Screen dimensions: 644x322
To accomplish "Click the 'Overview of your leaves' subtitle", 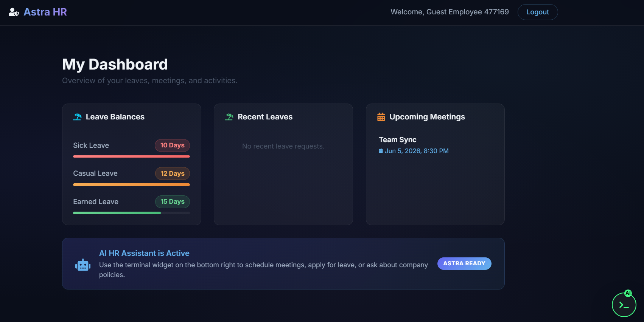I will [150, 80].
